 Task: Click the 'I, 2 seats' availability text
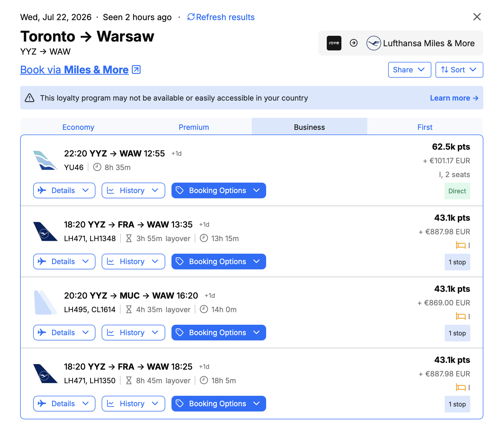point(454,175)
